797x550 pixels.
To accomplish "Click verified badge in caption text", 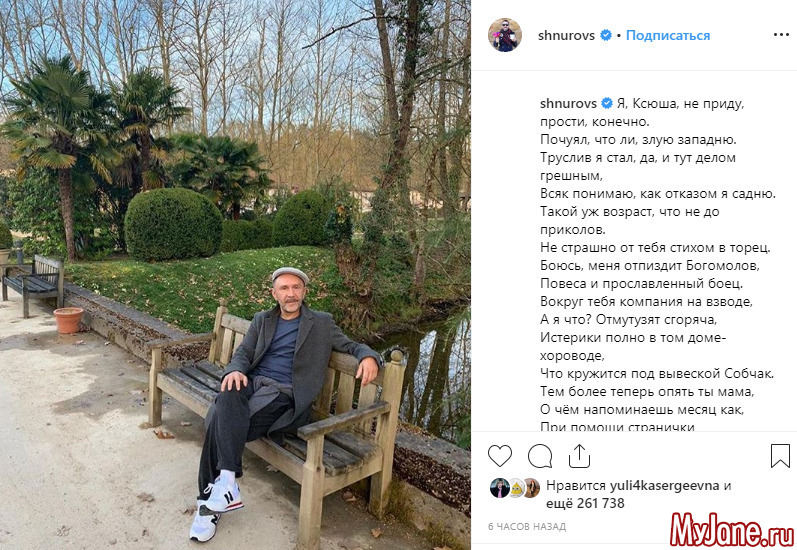I will pos(607,103).
